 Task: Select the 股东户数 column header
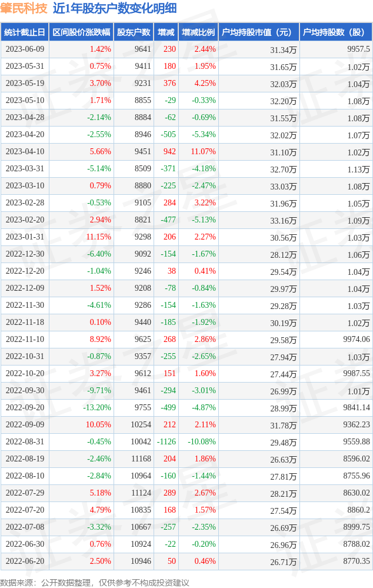134,32
